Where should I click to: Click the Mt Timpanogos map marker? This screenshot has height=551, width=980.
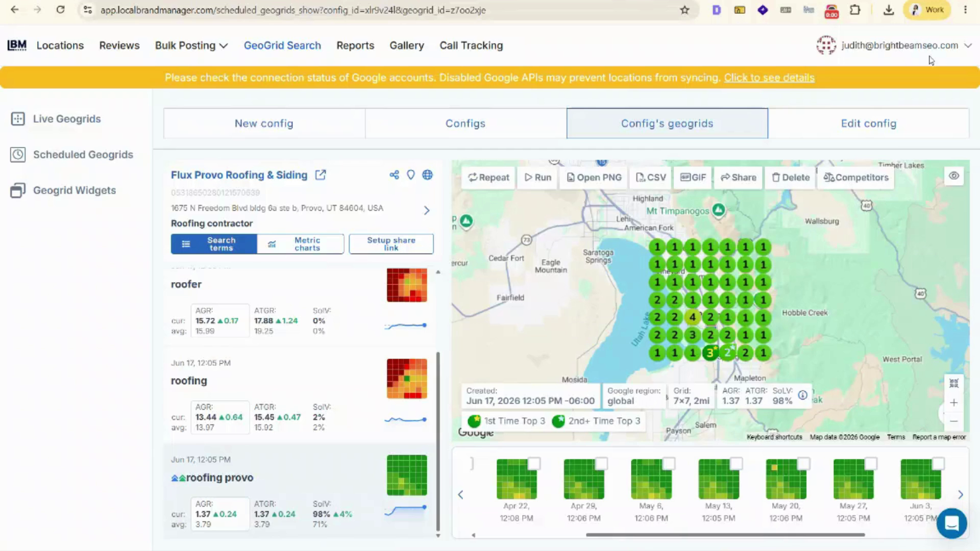pyautogui.click(x=719, y=210)
